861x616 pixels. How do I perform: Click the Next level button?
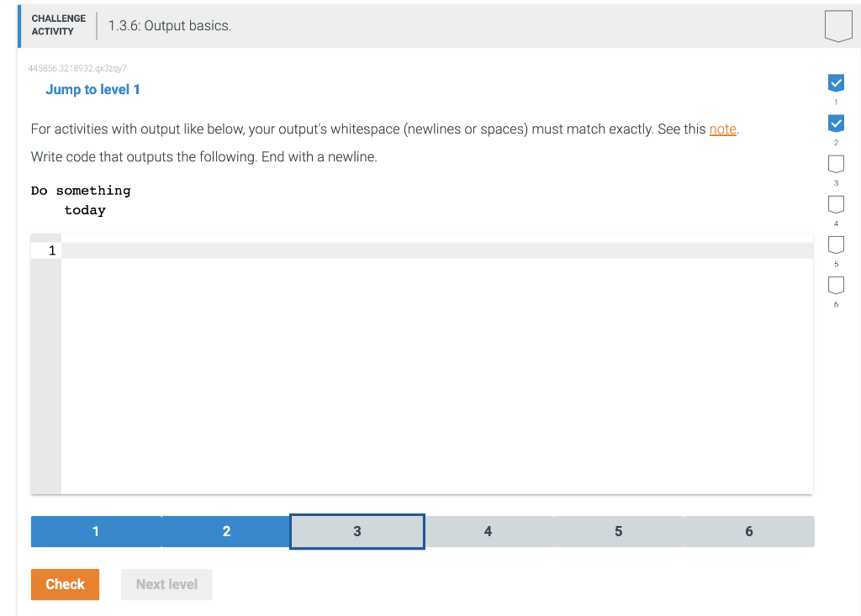166,584
